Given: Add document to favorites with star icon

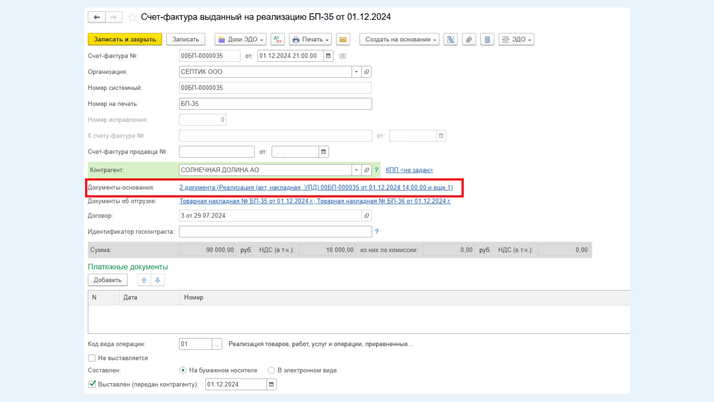Looking at the screenshot, I should click(x=132, y=17).
